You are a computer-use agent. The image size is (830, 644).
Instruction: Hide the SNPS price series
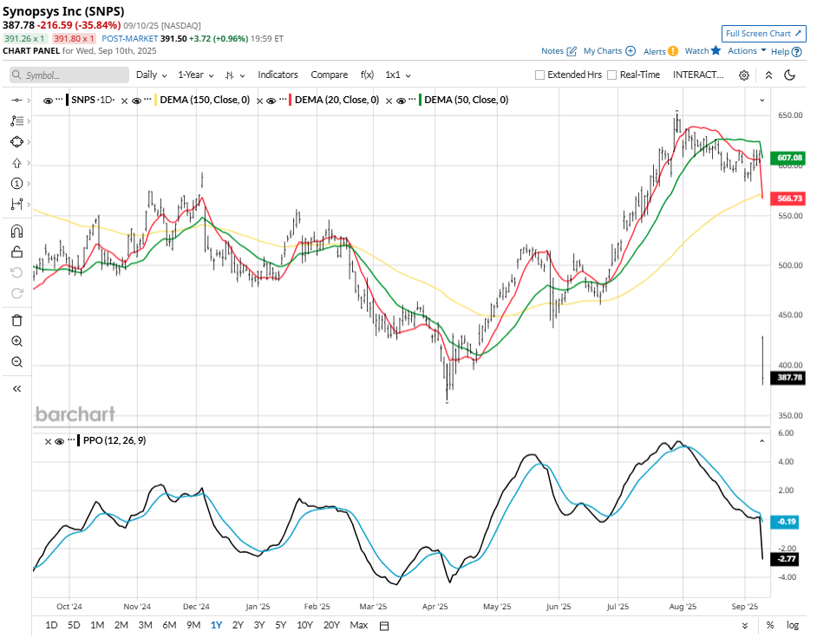point(49,101)
